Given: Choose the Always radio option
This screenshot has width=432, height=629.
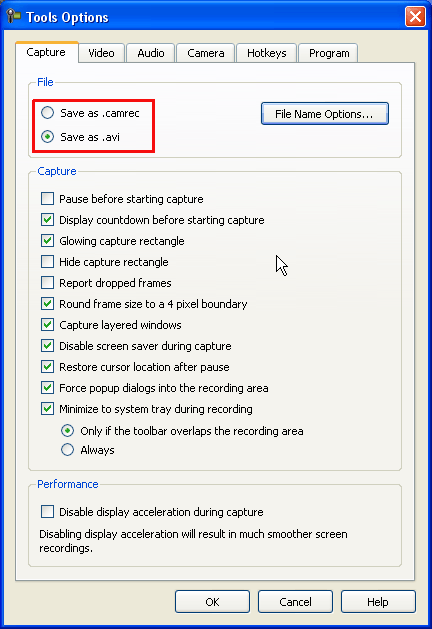Looking at the screenshot, I should tap(67, 450).
